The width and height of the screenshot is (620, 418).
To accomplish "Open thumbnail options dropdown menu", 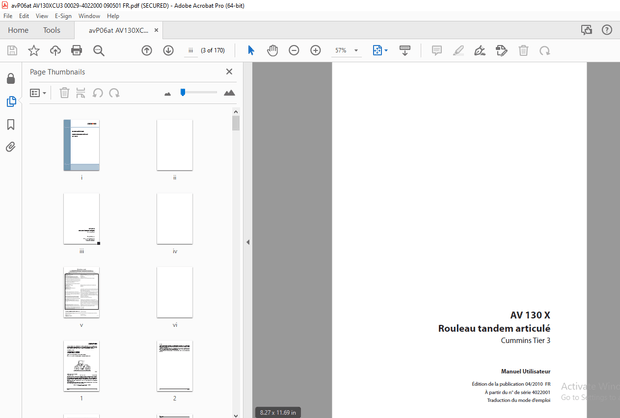I will (38, 93).
